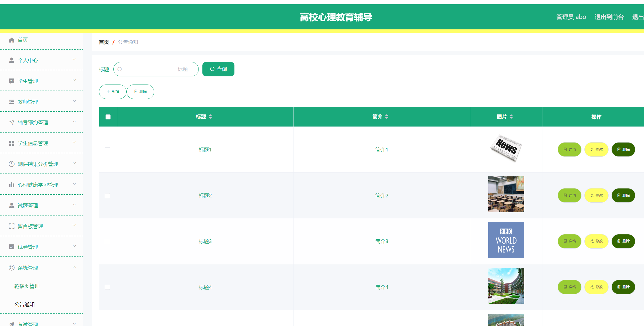Expand the 教师管理 menu chevron

pyautogui.click(x=74, y=101)
